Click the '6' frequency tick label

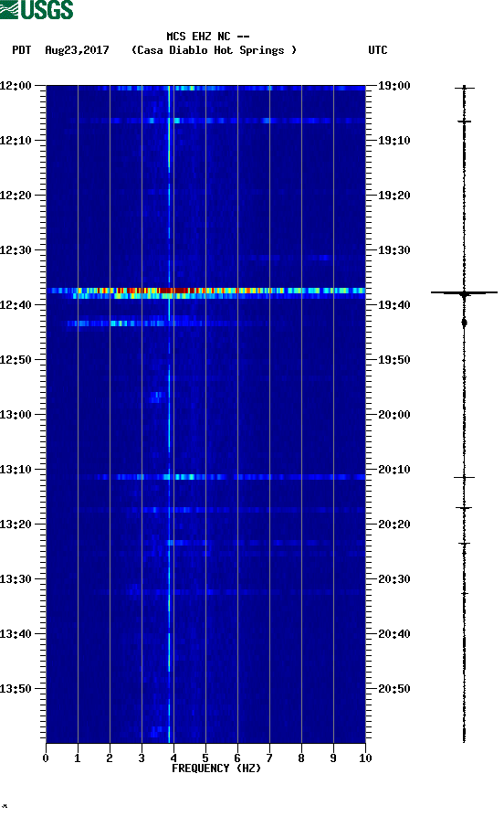pos(237,758)
